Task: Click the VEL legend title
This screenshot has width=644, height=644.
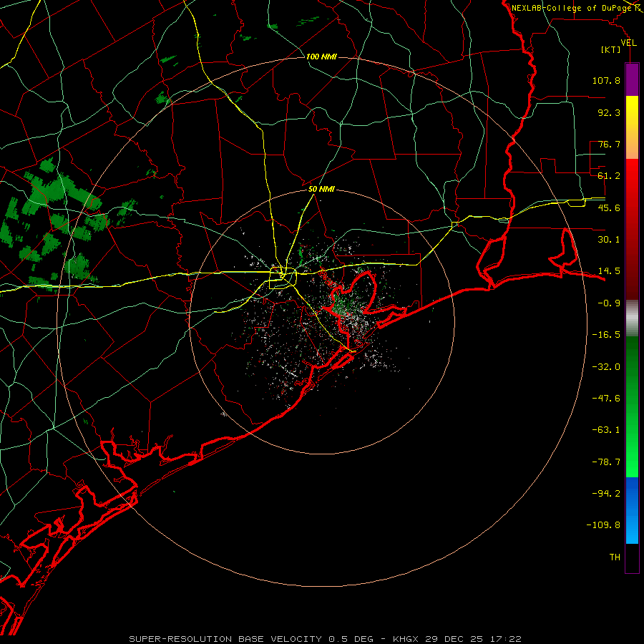Action: 629,43
